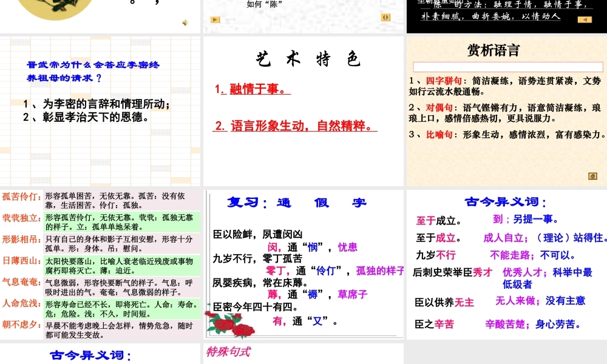Image resolution: width=607 pixels, height=364 pixels.
Task: Click the line 九岁不行，零丁孤苦
Action: [257, 258]
